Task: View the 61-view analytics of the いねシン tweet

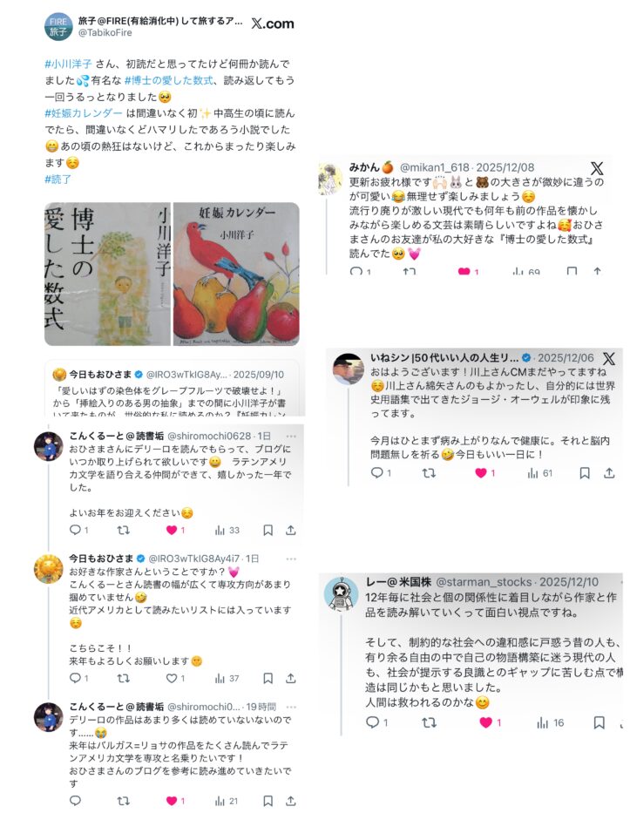Action: 539,473
